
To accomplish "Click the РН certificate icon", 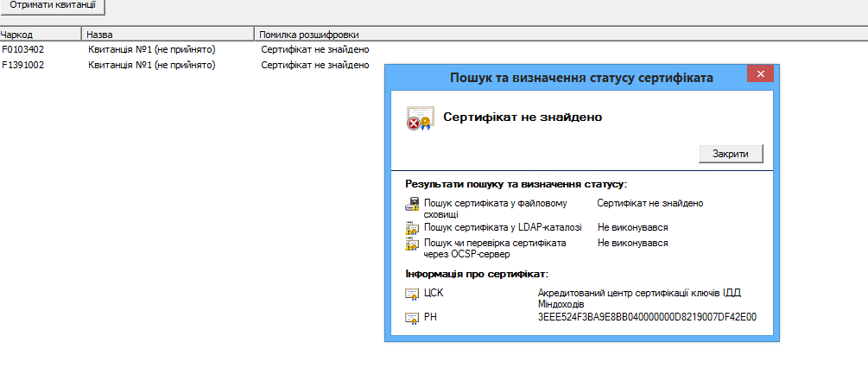I will coord(411,318).
